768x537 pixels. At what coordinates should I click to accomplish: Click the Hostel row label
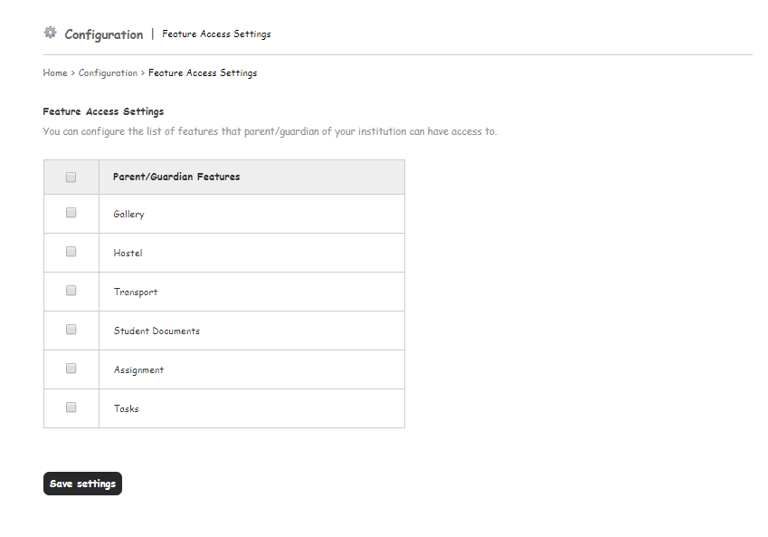pos(128,253)
